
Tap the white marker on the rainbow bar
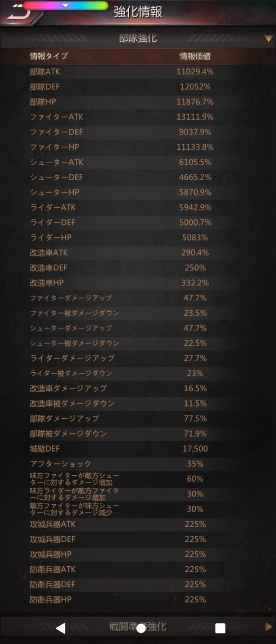tap(65, 6)
